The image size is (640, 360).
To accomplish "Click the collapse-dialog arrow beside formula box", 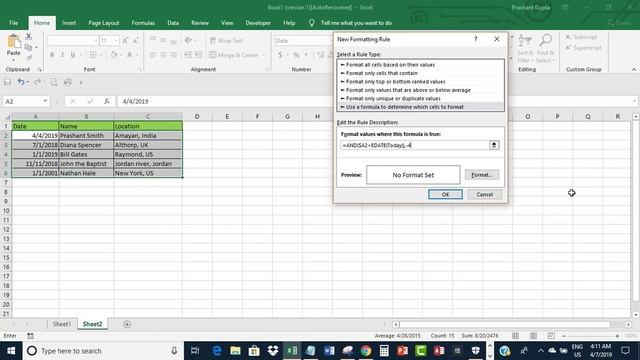I will pos(494,145).
